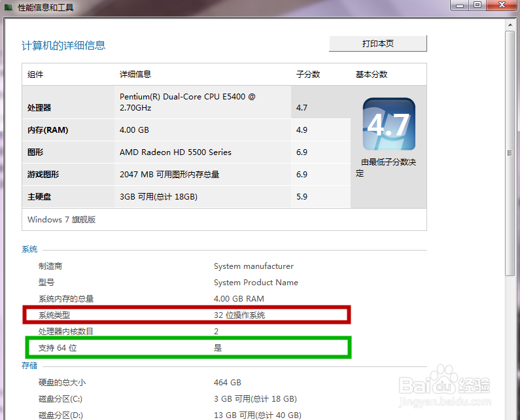
Task: Click the System Product Name value
Action: [256, 283]
